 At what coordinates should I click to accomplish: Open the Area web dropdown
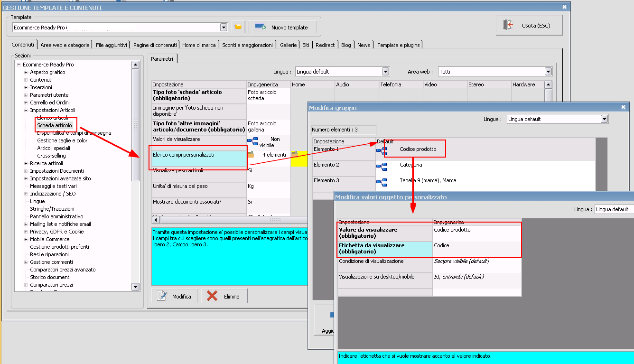click(x=549, y=72)
